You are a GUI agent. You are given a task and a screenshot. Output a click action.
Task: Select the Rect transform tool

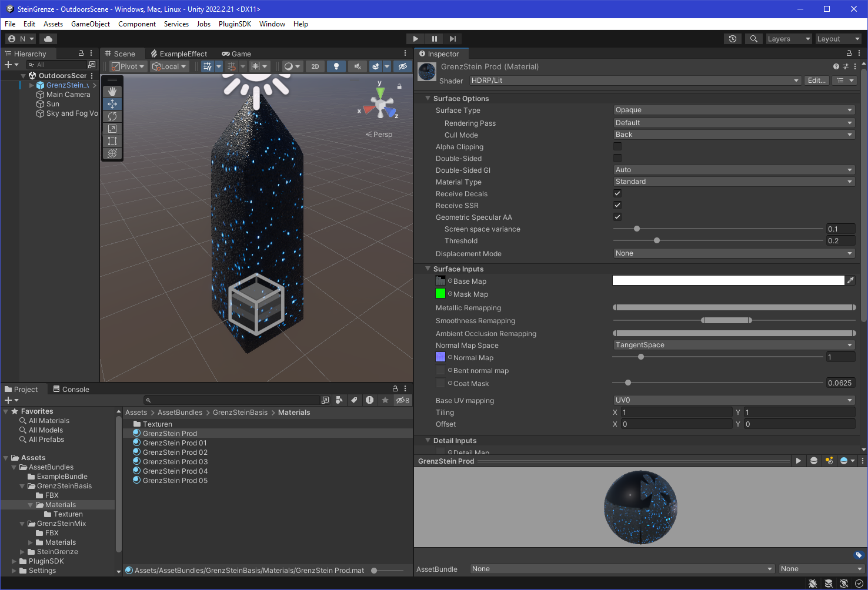[112, 141]
